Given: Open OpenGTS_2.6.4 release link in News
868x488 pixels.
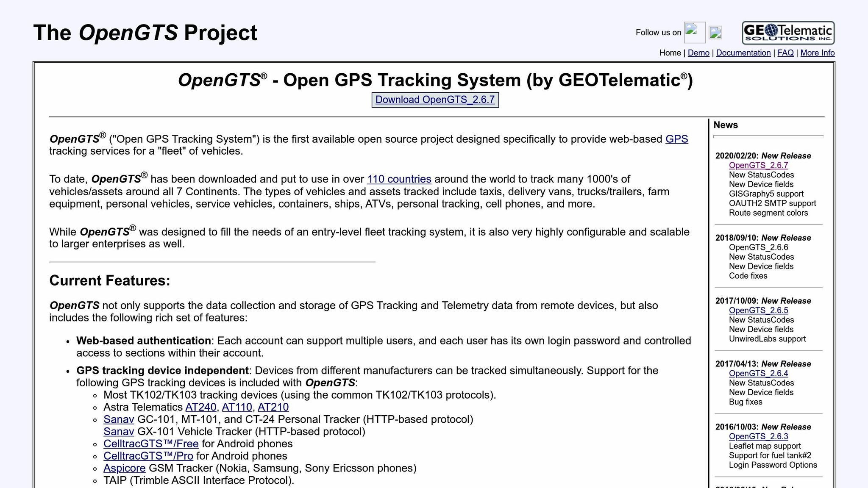Looking at the screenshot, I should tap(758, 373).
